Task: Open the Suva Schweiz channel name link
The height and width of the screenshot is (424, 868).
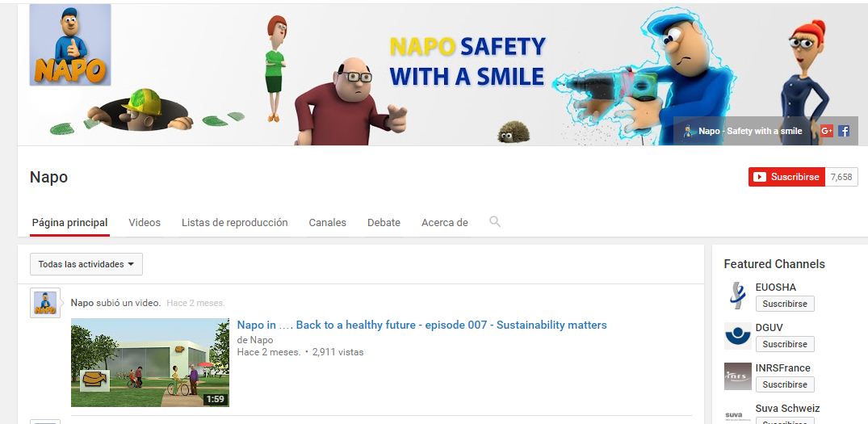Action: click(x=788, y=409)
